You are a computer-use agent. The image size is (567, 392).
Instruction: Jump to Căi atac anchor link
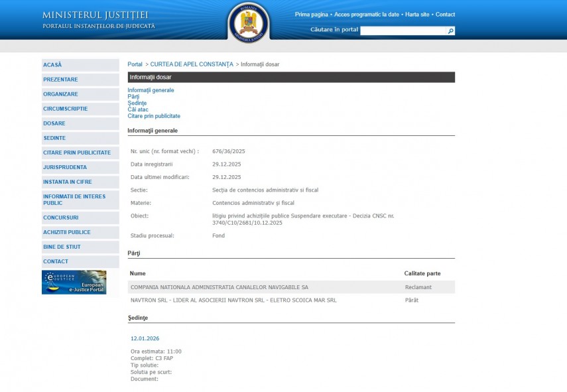138,109
